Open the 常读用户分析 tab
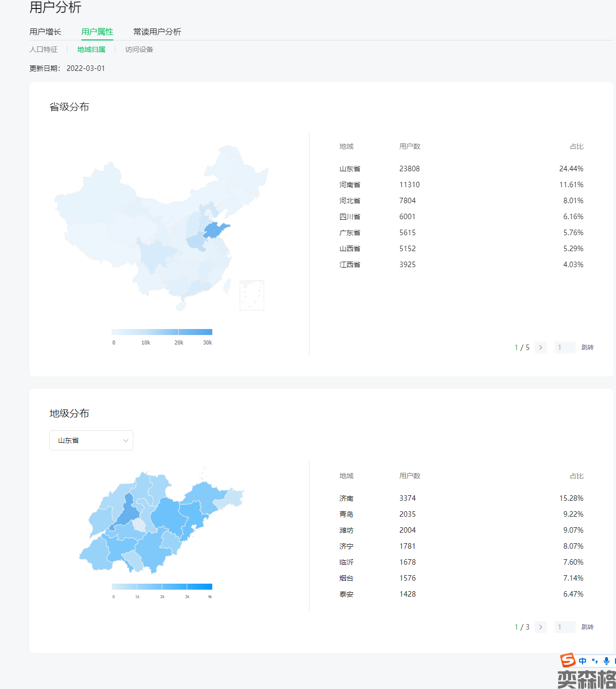The height and width of the screenshot is (689, 616). point(157,32)
